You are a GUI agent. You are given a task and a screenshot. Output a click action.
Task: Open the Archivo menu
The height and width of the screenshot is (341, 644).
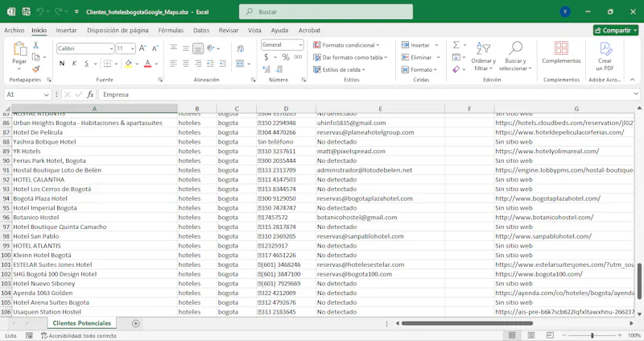(x=14, y=30)
